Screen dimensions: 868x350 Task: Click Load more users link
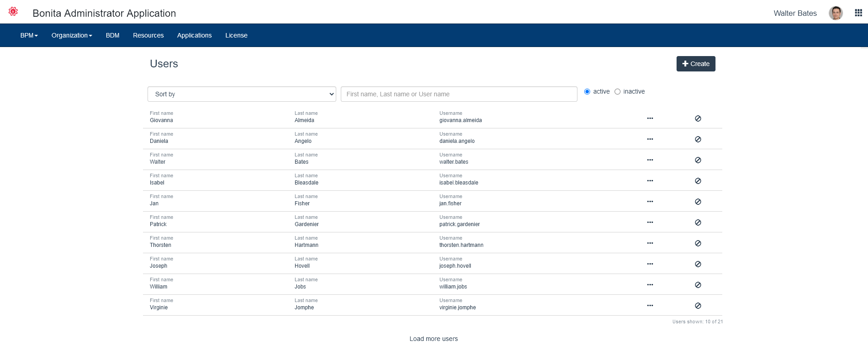tap(434, 339)
